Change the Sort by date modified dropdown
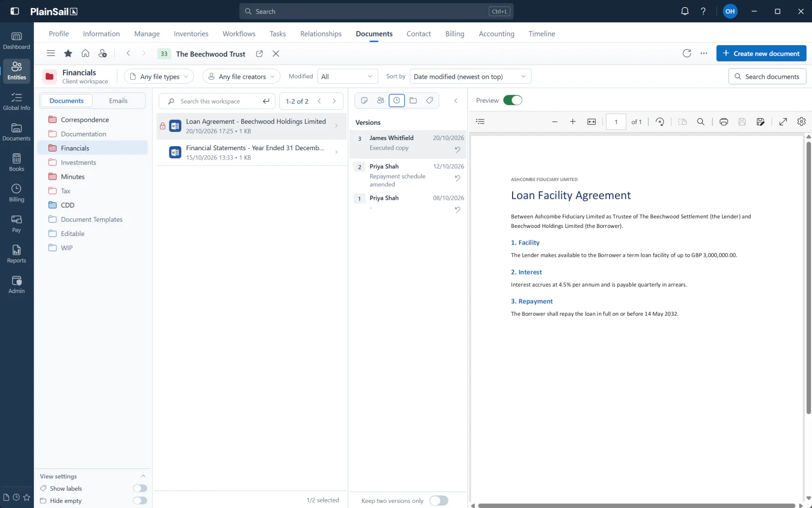Viewport: 812px width, 508px height. click(470, 77)
